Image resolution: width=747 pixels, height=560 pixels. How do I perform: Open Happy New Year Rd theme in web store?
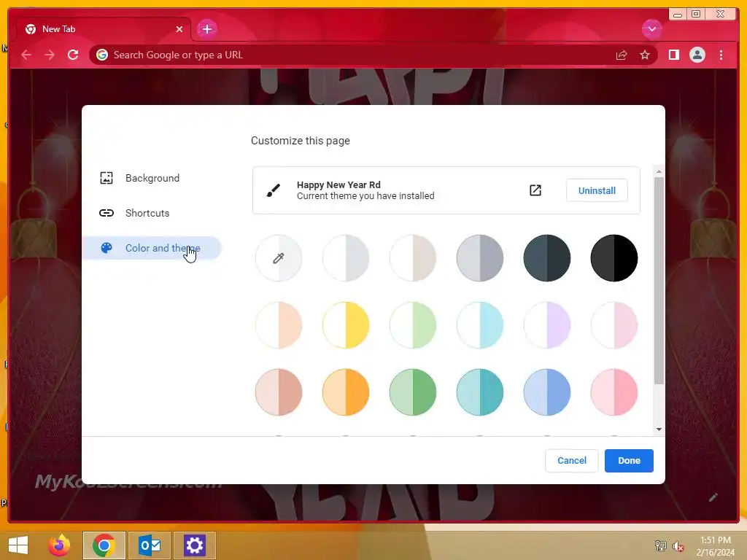535,190
